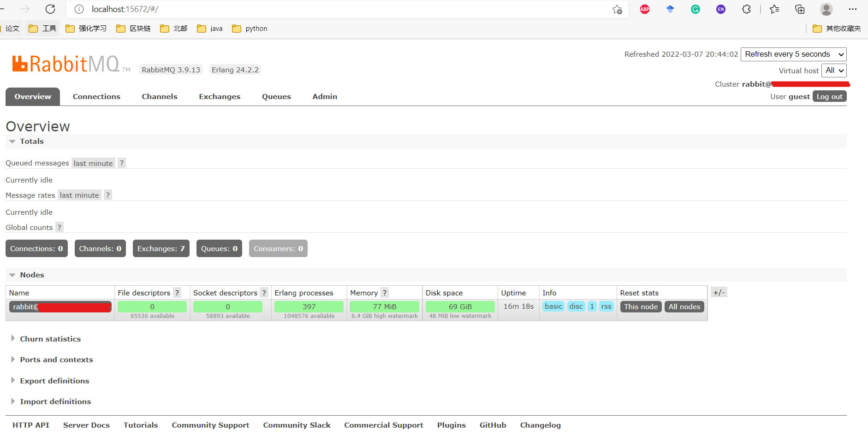Add this page to favorites star icon

[x=617, y=9]
